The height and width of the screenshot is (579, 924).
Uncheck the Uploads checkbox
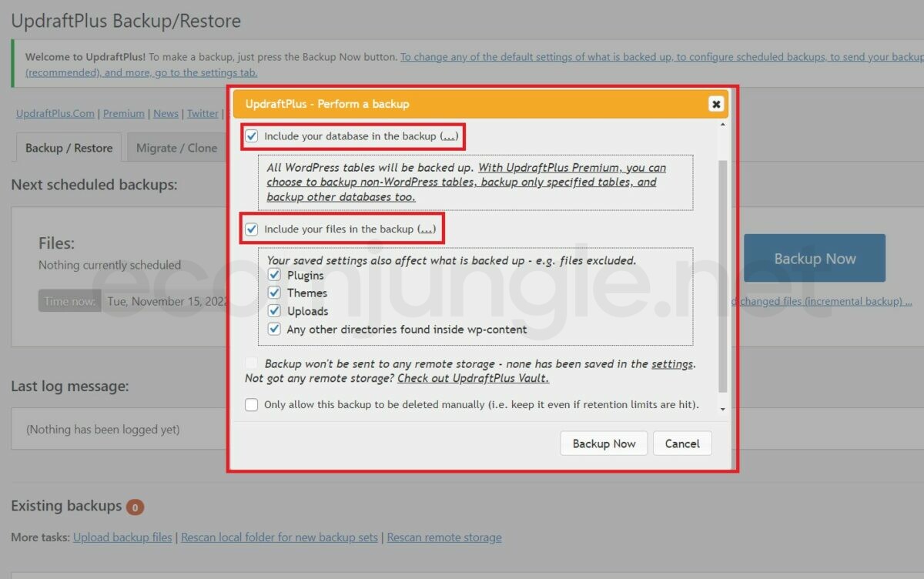pos(274,311)
